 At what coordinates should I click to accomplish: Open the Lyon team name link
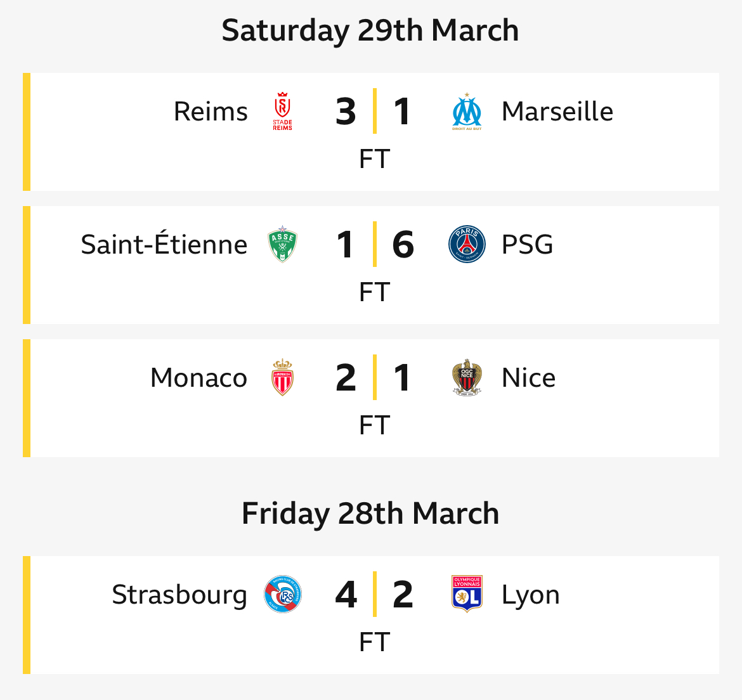530,596
